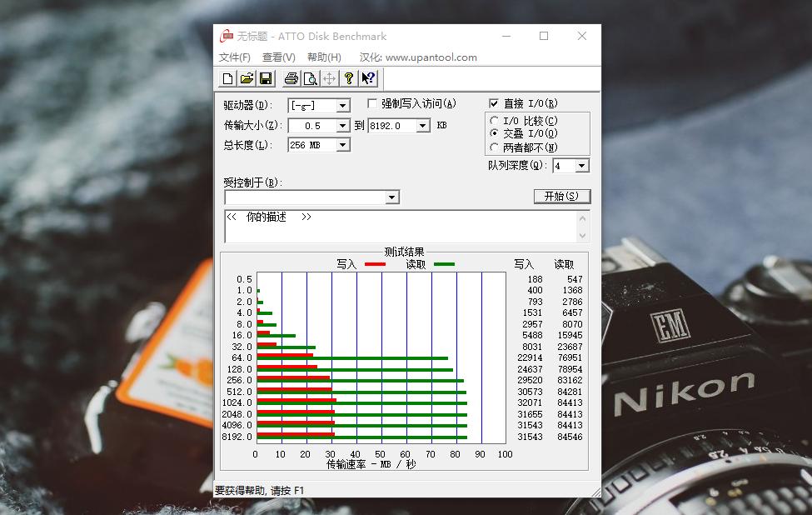Click the Open folder toolbar icon
Screen dimensions: 812x515
coord(247,78)
